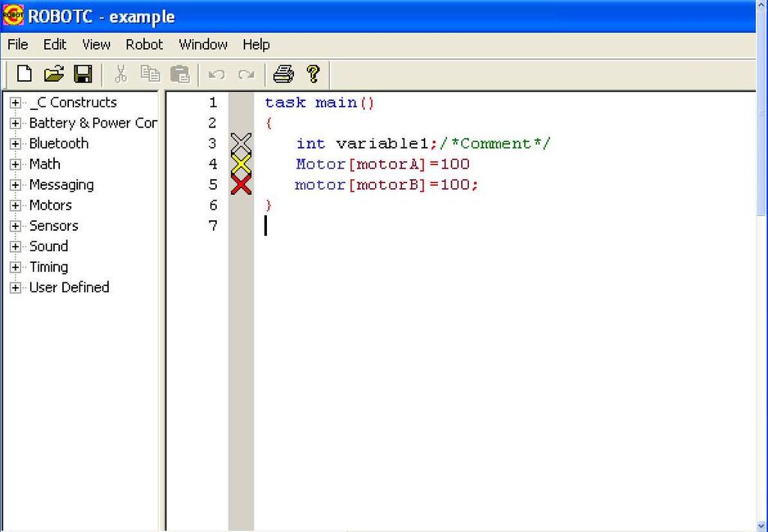Select the Messaging label in the tree
Screen dimensions: 768x532
click(61, 184)
